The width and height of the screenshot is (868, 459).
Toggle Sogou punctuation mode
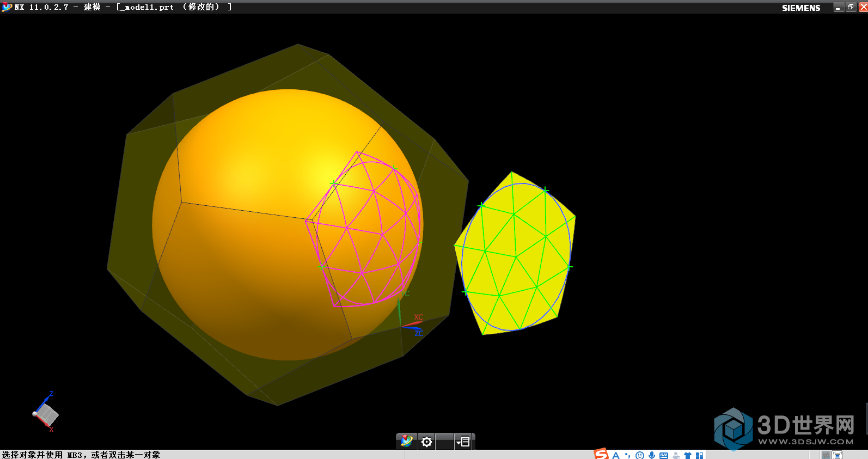click(628, 455)
